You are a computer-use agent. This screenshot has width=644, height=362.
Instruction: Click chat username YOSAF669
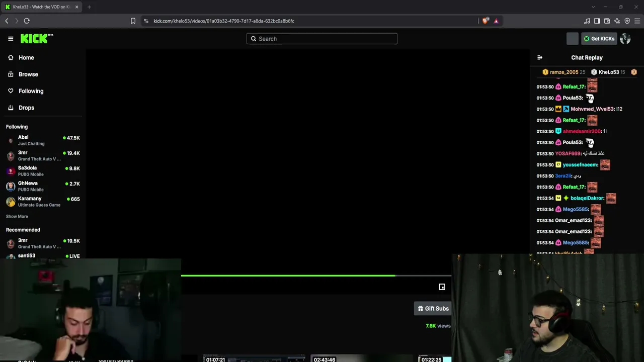(x=568, y=154)
